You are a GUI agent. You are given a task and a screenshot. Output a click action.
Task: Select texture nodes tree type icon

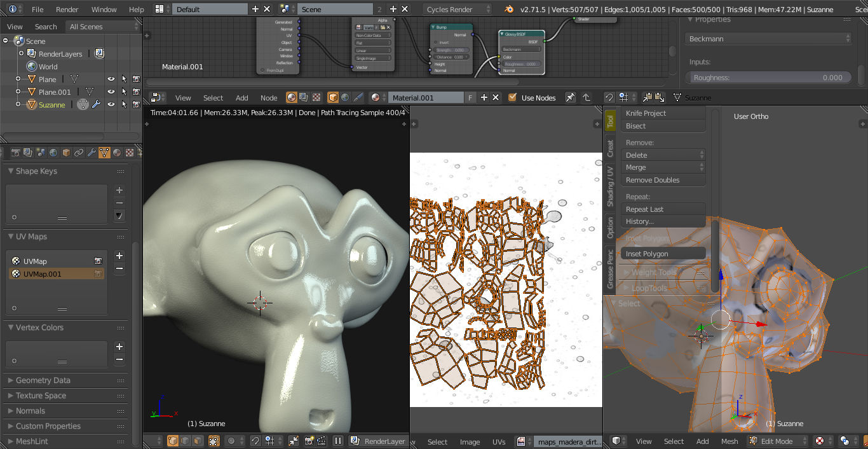[x=316, y=97]
